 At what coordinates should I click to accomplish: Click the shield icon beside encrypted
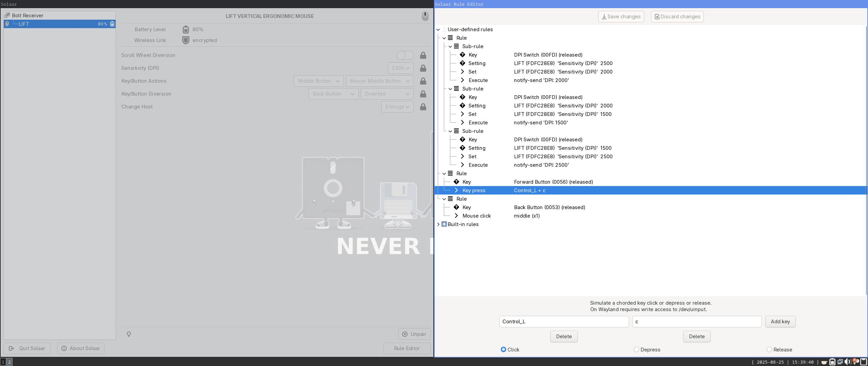click(185, 40)
